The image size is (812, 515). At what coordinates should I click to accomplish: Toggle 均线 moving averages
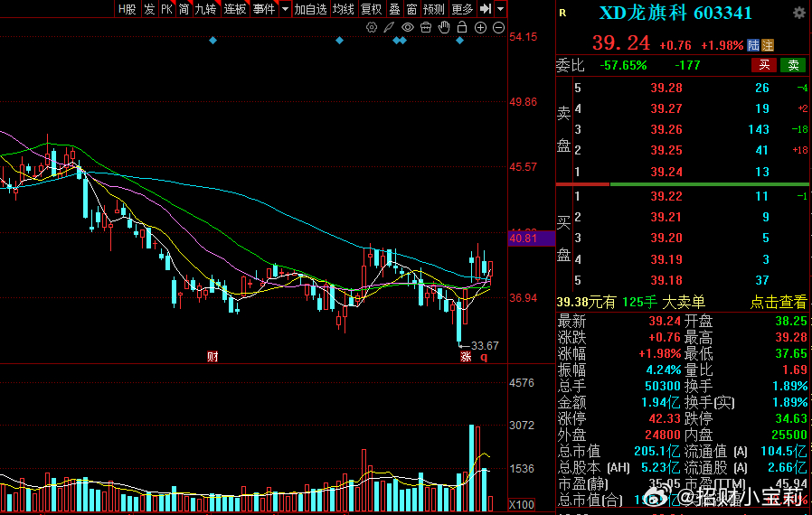(343, 9)
